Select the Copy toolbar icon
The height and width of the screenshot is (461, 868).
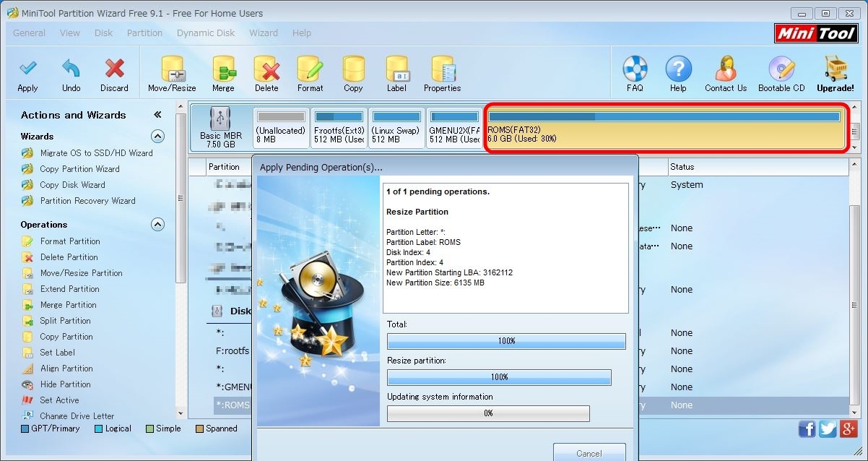pos(353,69)
